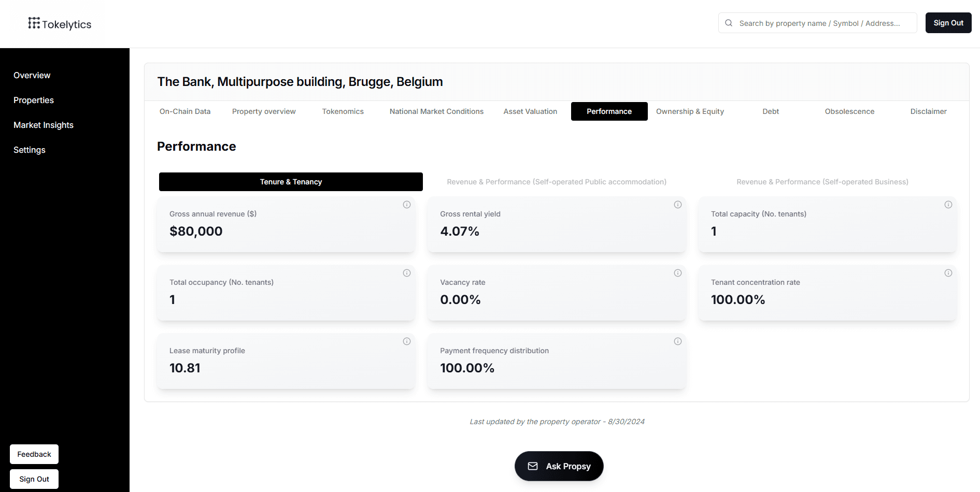
Task: Click info icon on Gross annual revenue card
Action: pyautogui.click(x=407, y=205)
